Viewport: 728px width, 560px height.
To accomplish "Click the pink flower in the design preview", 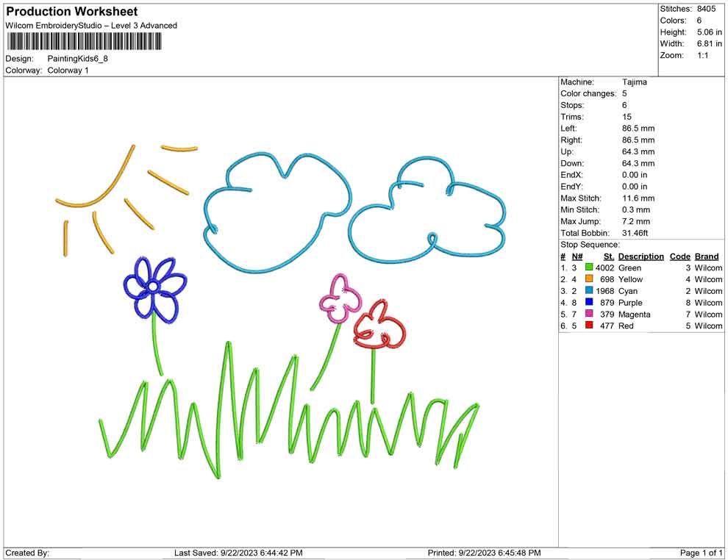I will pos(340,298).
